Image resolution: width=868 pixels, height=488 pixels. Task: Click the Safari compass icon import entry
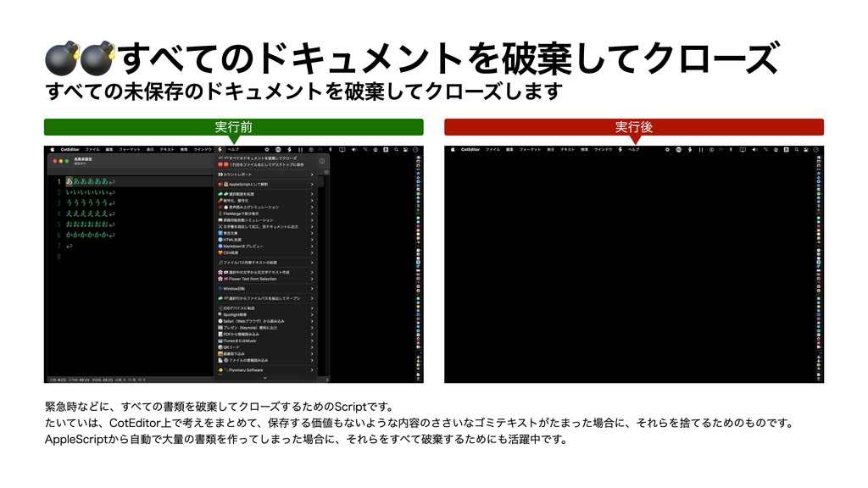(220, 320)
